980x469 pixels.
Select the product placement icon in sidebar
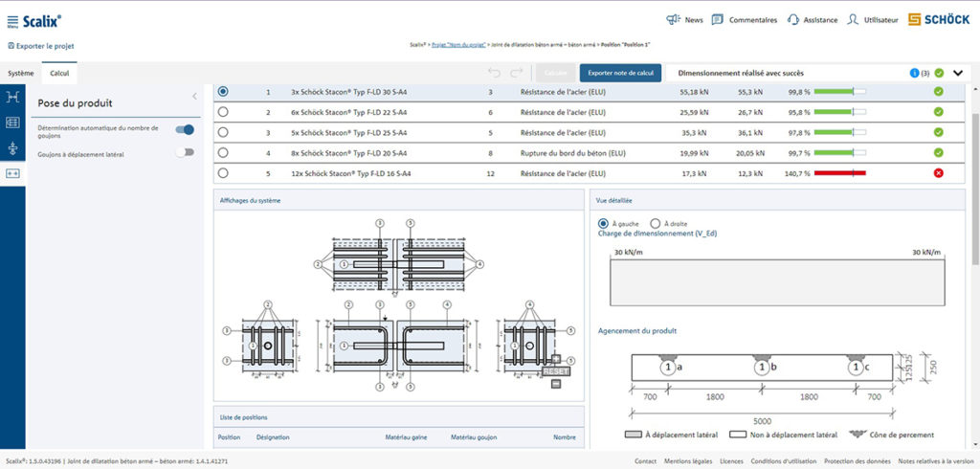(12, 174)
